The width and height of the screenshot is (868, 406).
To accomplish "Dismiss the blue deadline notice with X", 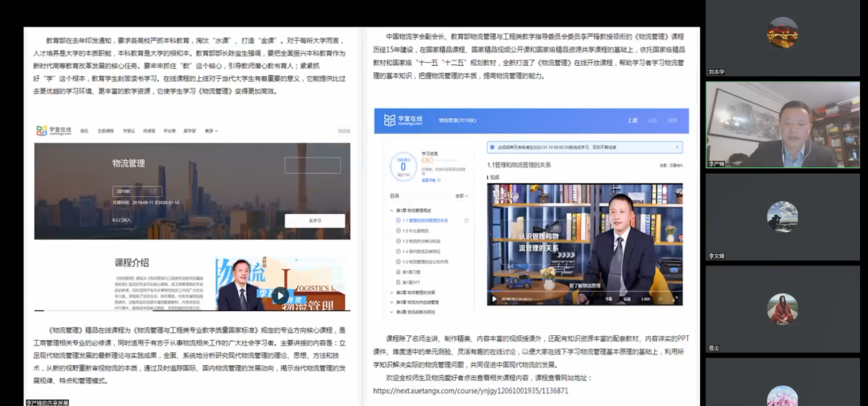I will tap(677, 147).
